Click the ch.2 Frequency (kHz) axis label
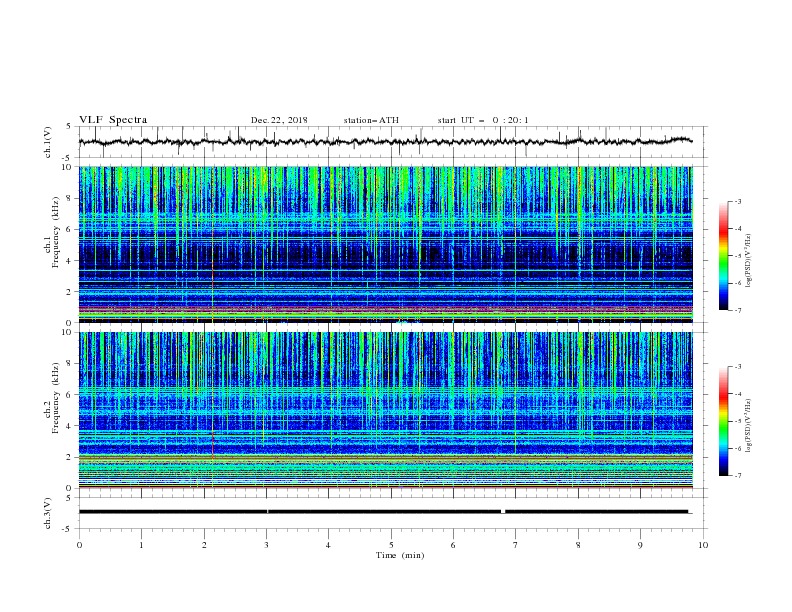The height and width of the screenshot is (612, 792). [x=52, y=398]
